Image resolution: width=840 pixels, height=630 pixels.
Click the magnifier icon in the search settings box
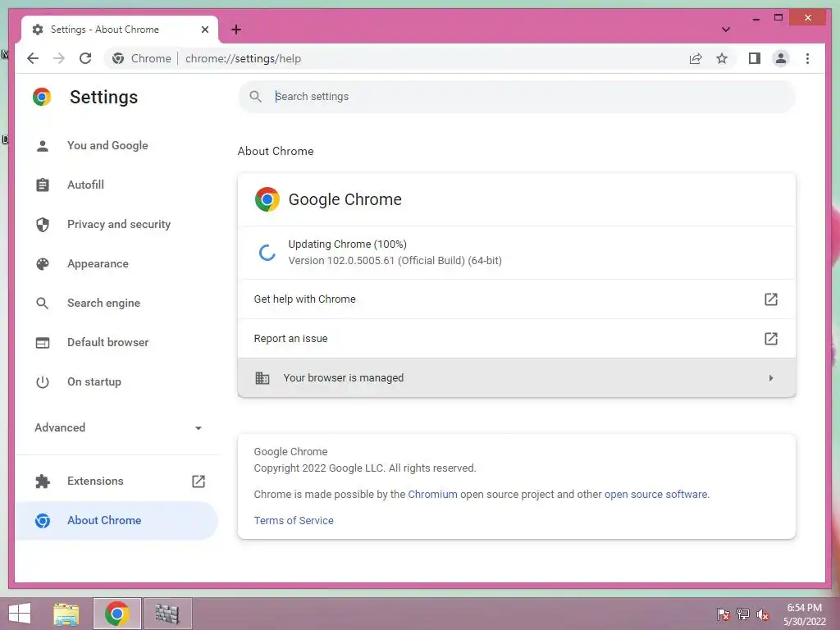(x=256, y=97)
